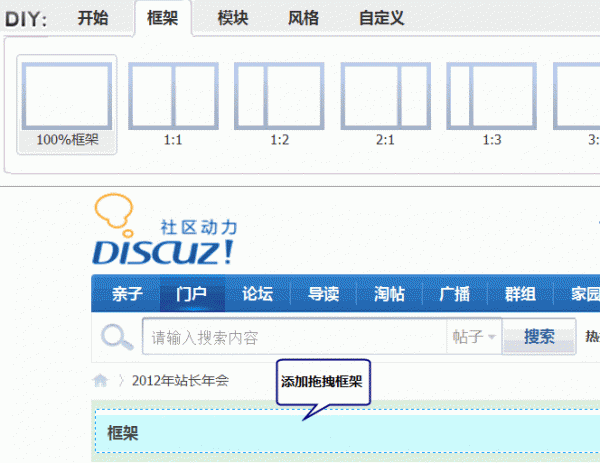Choose the 1:3 frame layout icon
This screenshot has height=463, width=600.
coord(491,96)
